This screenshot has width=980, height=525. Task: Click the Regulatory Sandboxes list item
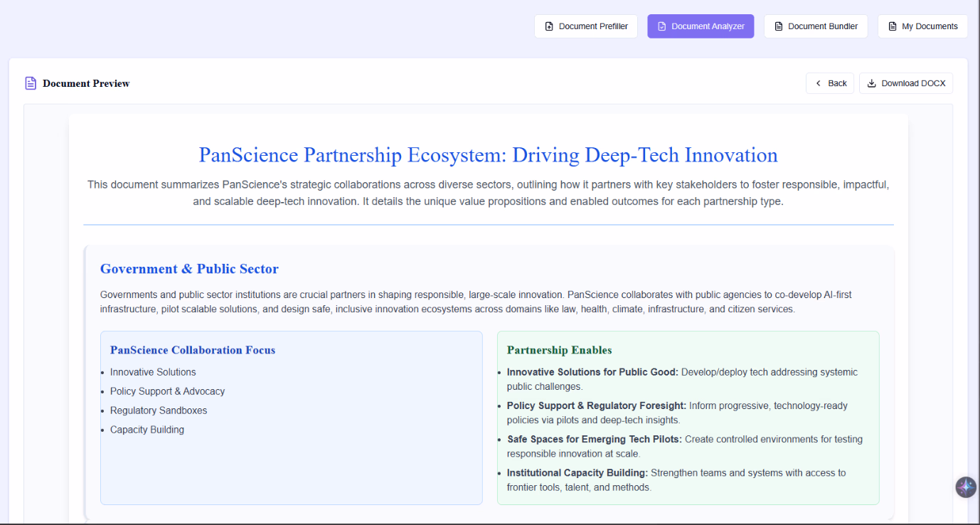[159, 410]
